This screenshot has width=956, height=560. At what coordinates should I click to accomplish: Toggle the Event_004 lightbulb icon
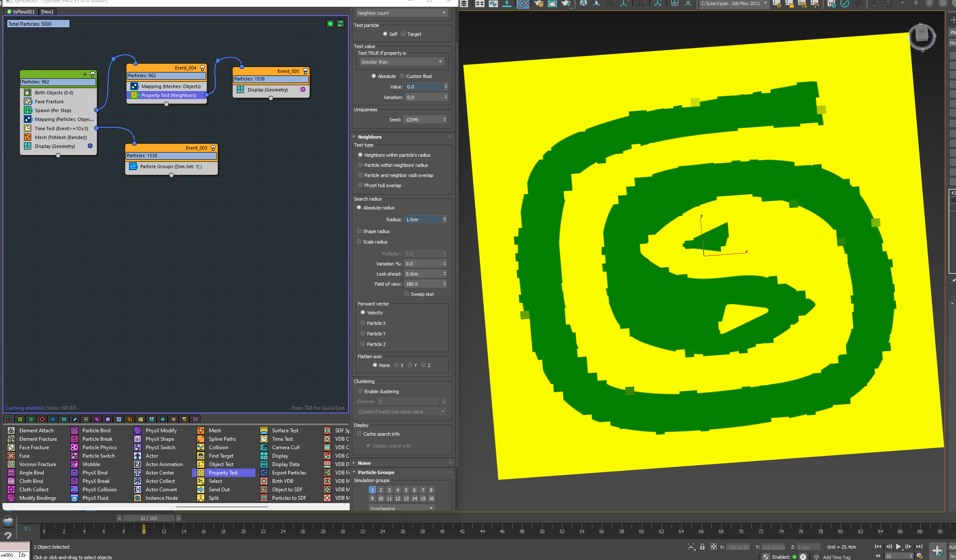click(202, 68)
